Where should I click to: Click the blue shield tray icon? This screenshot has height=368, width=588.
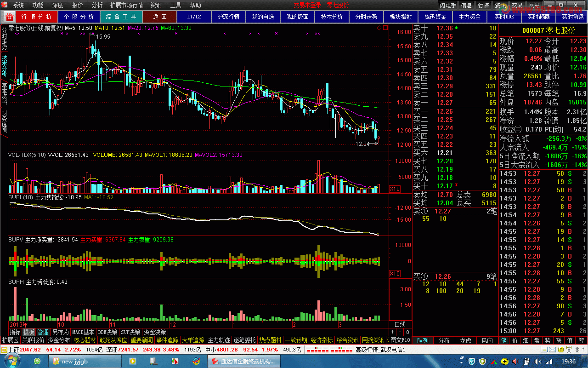471,361
